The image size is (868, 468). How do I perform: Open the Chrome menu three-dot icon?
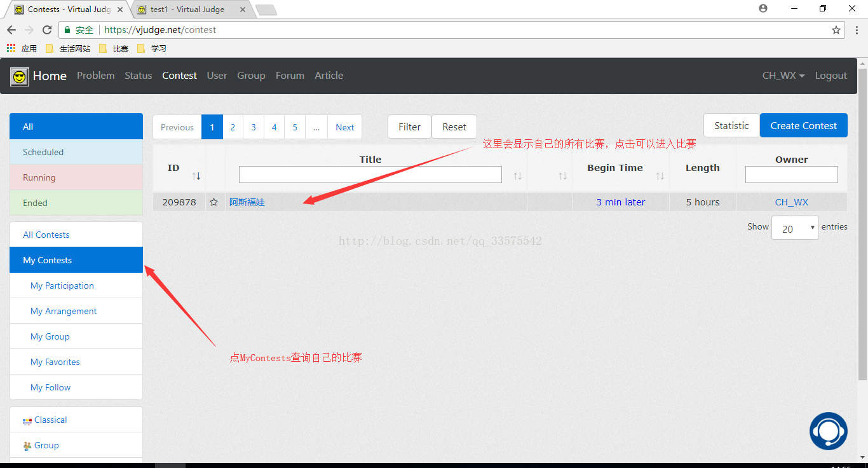click(856, 30)
